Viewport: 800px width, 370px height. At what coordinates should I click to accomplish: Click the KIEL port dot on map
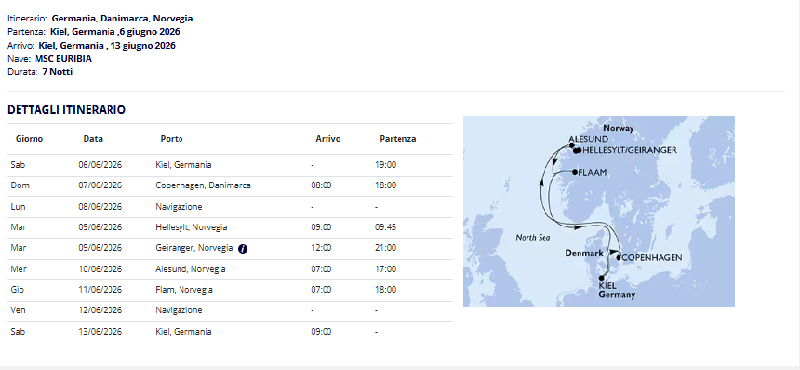pos(601,279)
